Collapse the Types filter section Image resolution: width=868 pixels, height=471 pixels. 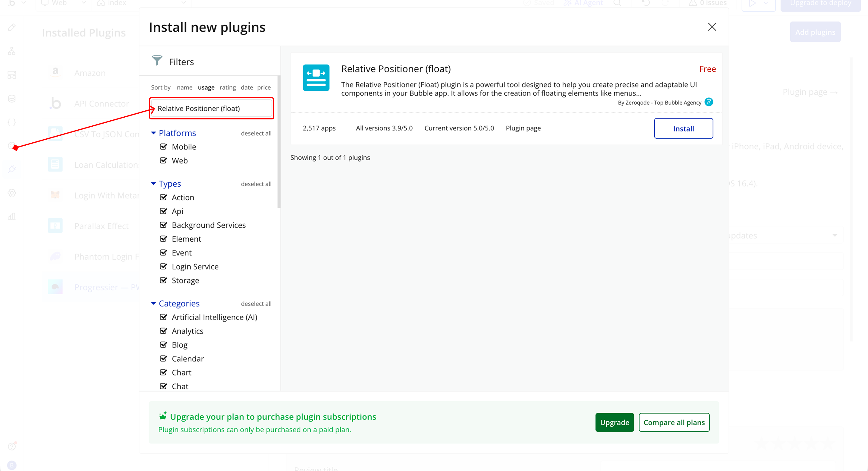(x=153, y=184)
